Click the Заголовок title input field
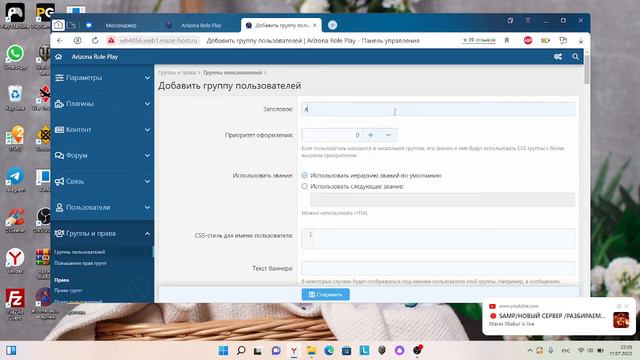The height and width of the screenshot is (360, 640). click(x=438, y=109)
